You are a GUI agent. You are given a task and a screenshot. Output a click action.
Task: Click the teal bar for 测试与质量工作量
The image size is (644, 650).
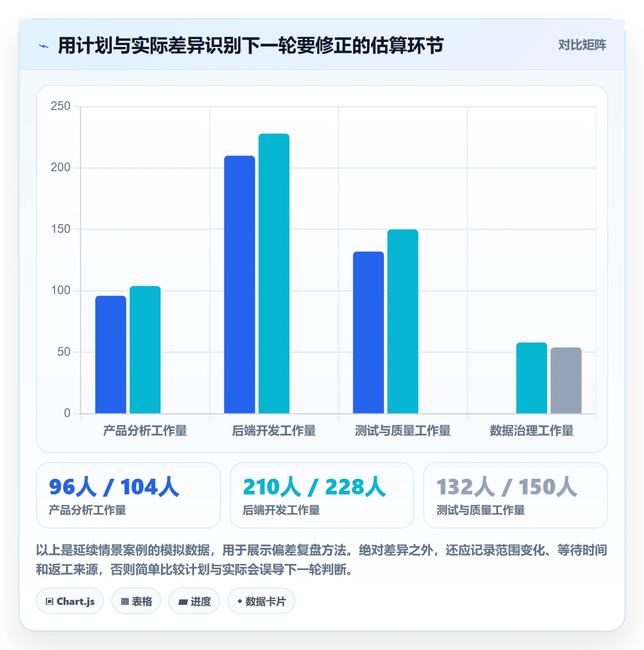pyautogui.click(x=403, y=321)
